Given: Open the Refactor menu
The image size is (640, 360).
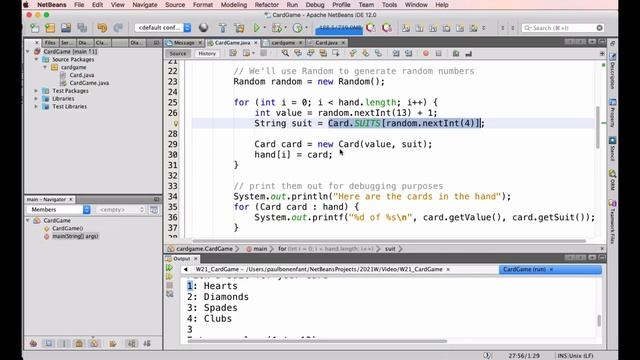Looking at the screenshot, I should (267, 5).
